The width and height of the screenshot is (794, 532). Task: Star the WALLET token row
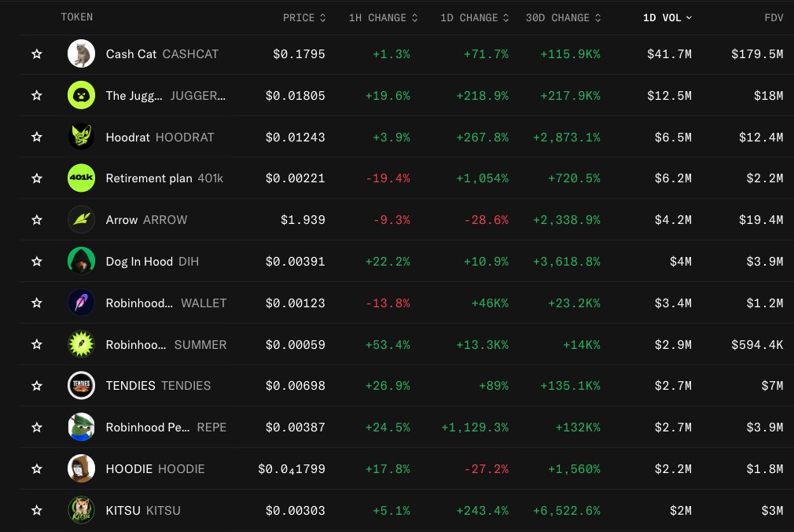click(x=36, y=303)
